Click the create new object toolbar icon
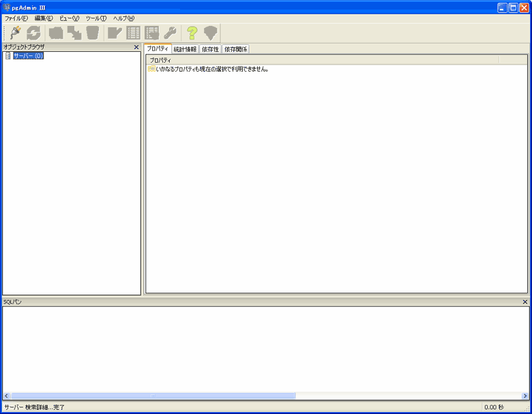The height and width of the screenshot is (414, 532). pos(74,33)
